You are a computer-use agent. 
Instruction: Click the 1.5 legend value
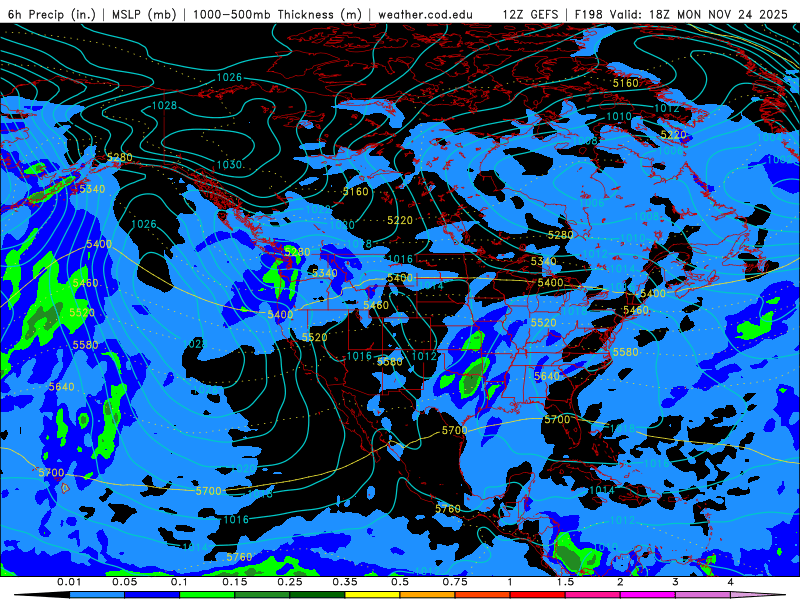(565, 582)
